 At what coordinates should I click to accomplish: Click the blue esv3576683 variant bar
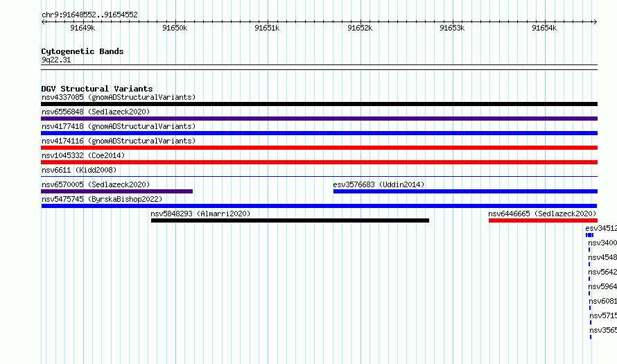(x=465, y=191)
